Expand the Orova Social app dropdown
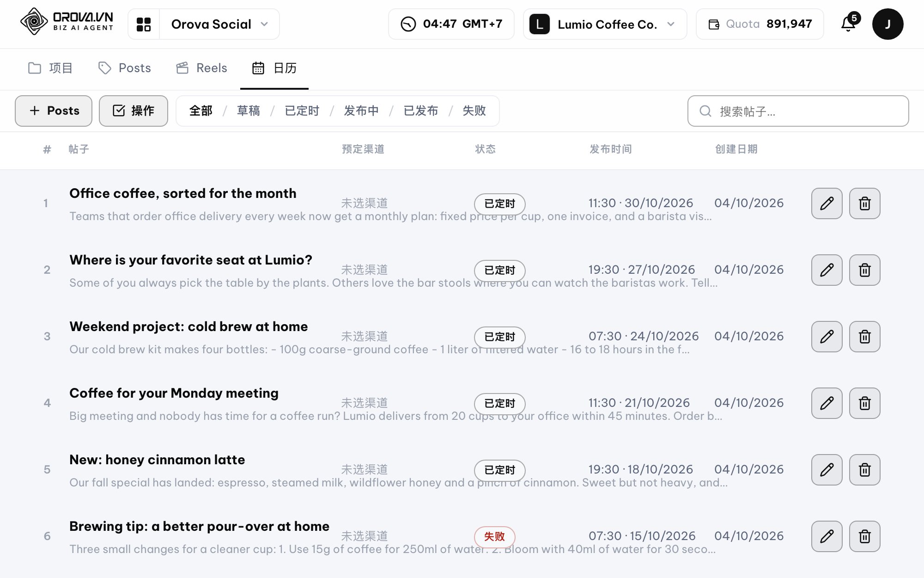Image resolution: width=924 pixels, height=578 pixels. tap(219, 24)
